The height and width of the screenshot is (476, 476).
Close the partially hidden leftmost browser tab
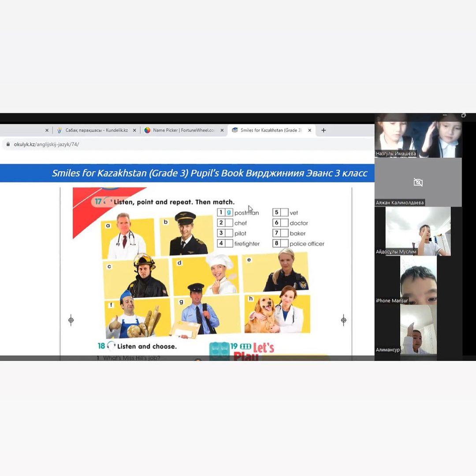click(x=47, y=130)
